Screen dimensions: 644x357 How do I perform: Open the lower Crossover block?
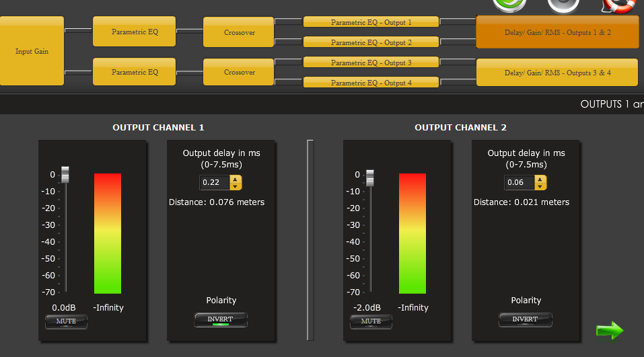239,72
